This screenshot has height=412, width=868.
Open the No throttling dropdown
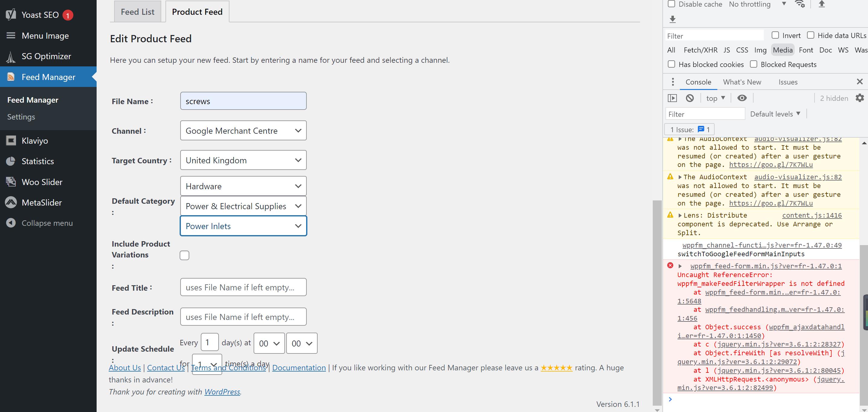[757, 4]
